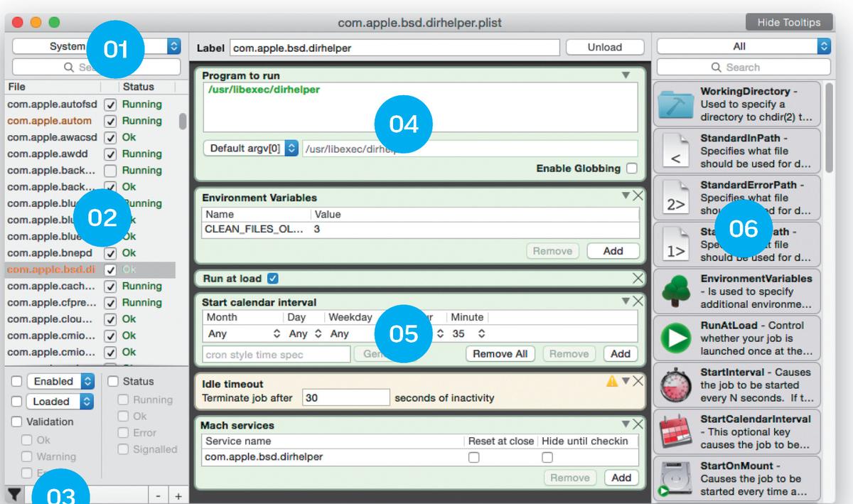The image size is (853, 504).
Task: Click the Month Any stepper arrows
Action: [x=277, y=333]
